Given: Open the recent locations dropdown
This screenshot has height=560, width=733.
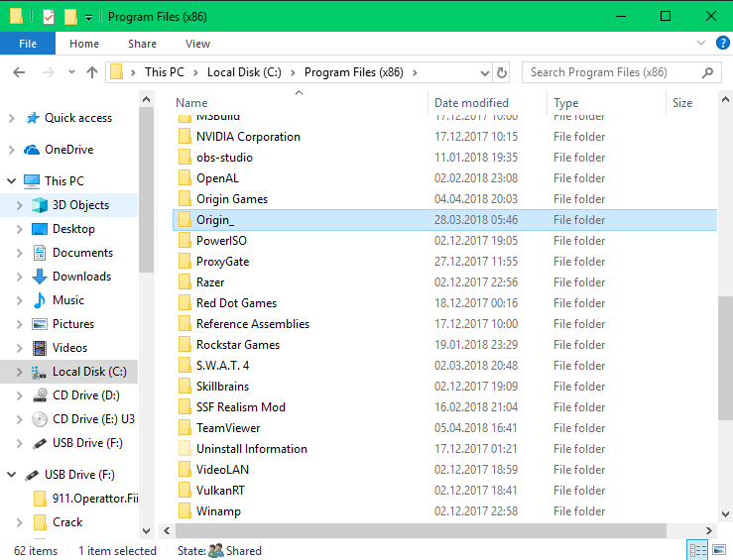Looking at the screenshot, I should click(71, 72).
